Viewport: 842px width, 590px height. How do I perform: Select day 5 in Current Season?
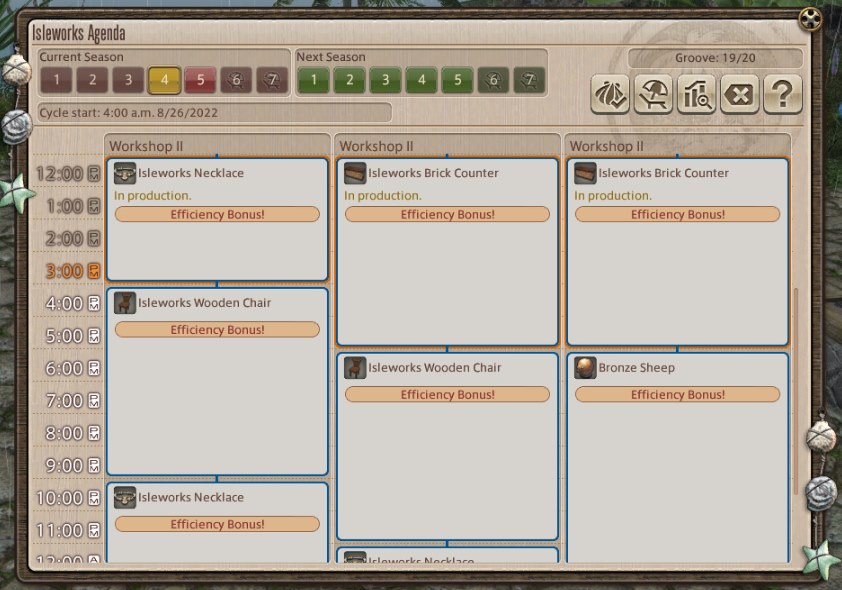click(x=200, y=80)
